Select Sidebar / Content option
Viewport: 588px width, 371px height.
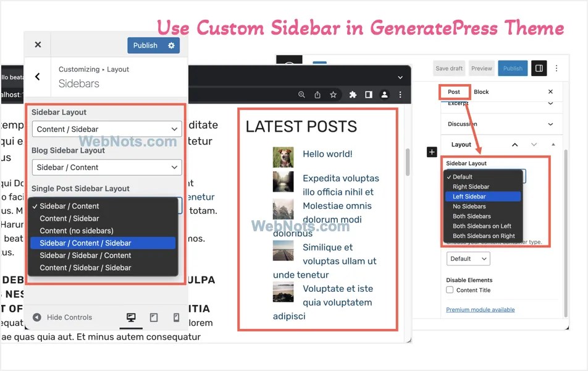click(103, 206)
